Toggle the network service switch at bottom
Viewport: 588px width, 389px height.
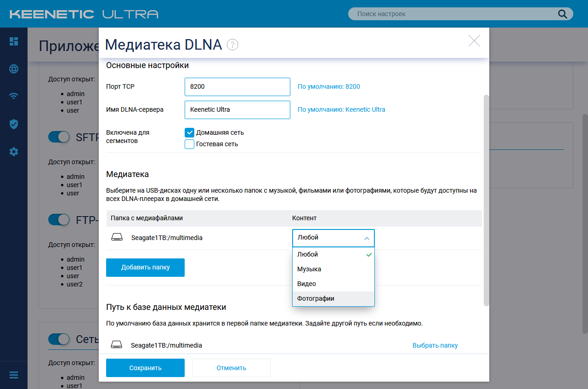[x=59, y=339]
